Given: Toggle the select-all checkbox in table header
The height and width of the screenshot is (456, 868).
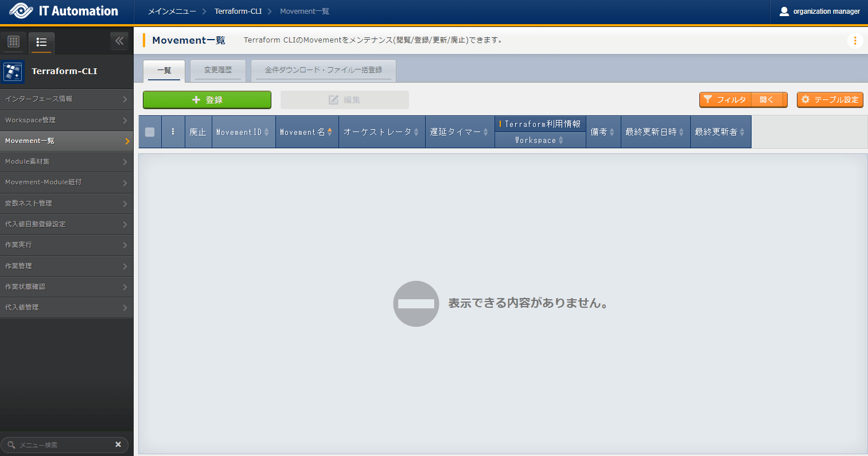Looking at the screenshot, I should [x=150, y=132].
